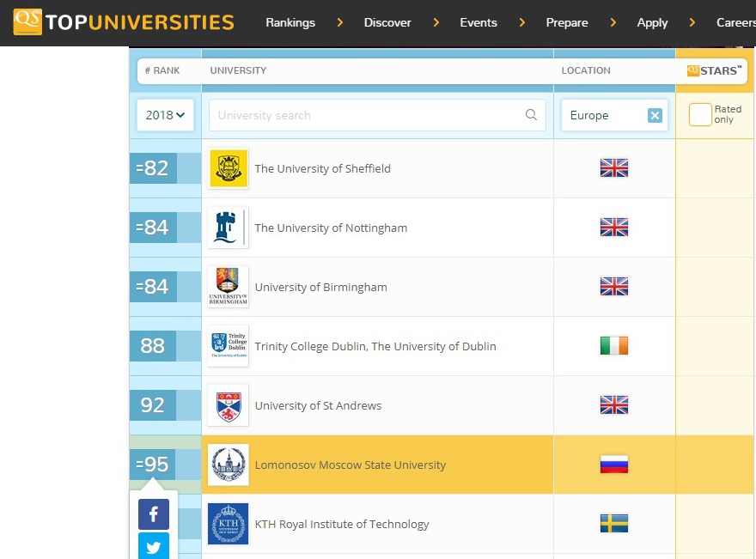Open University of St Andrews link
Screen dimensions: 756x559
click(318, 405)
